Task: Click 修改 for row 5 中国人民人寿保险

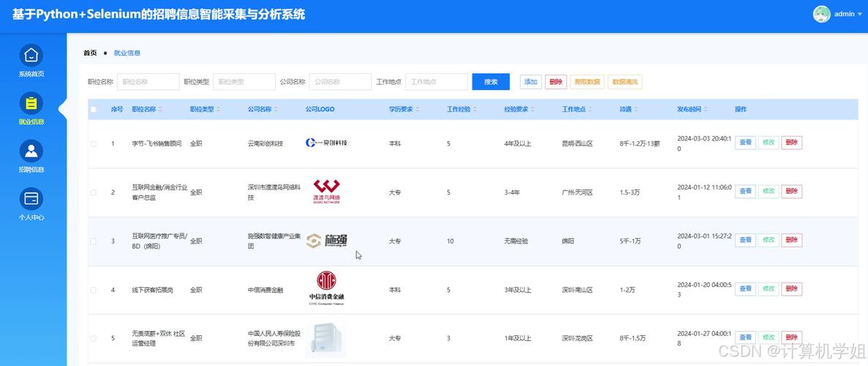Action: coord(769,337)
